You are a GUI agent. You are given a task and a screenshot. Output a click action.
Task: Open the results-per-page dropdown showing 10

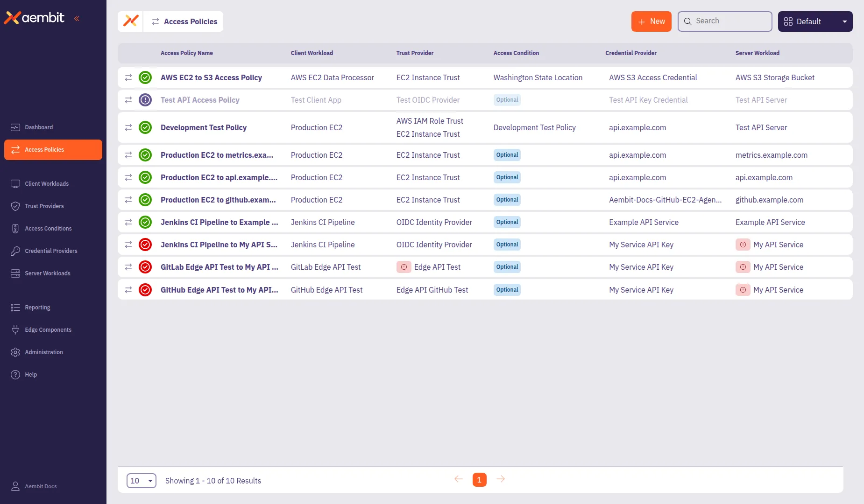click(141, 480)
